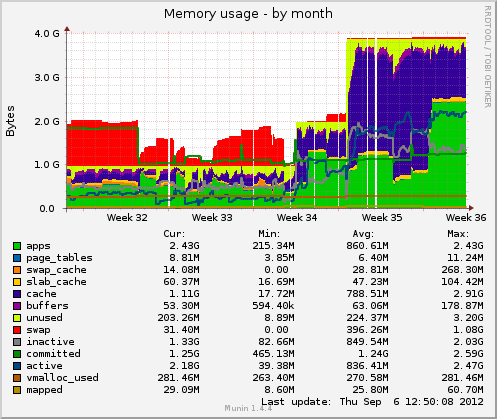Click the brown vmalloc_used legend swatch

[x=17, y=378]
